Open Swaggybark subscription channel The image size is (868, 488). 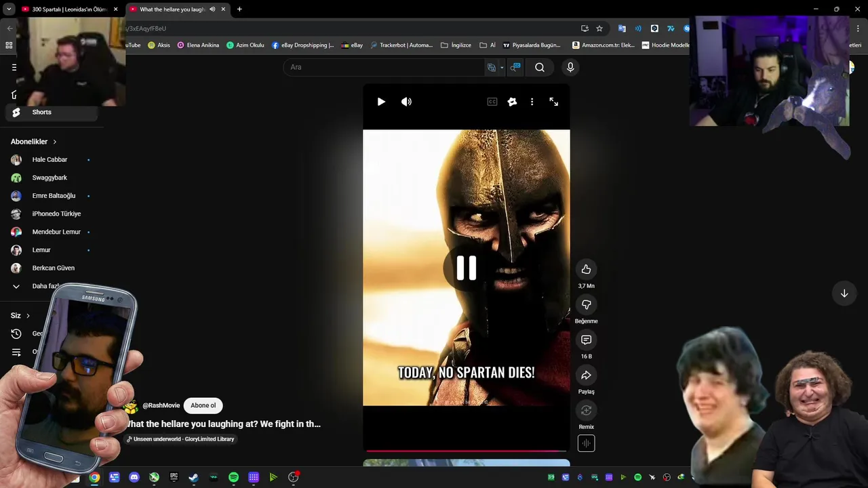coord(51,178)
